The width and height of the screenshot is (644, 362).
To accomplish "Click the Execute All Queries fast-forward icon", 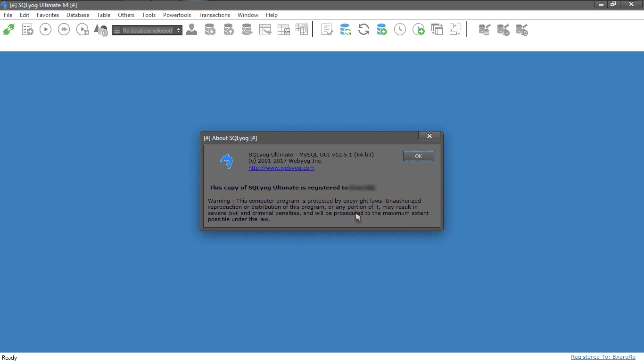I will click(x=64, y=30).
